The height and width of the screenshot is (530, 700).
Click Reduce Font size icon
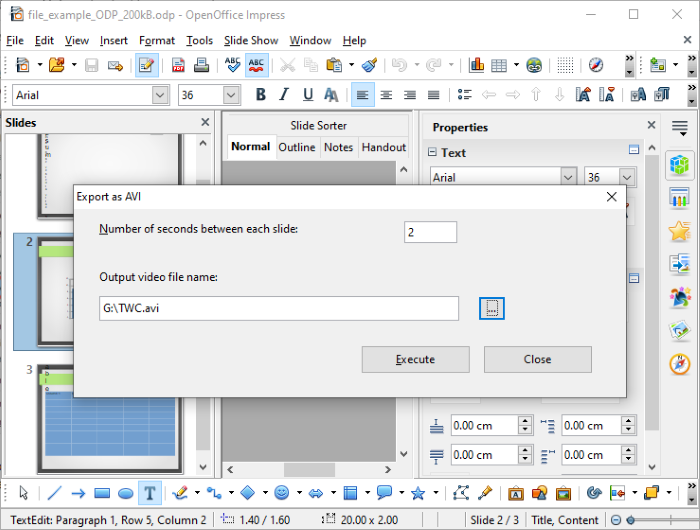coord(606,95)
